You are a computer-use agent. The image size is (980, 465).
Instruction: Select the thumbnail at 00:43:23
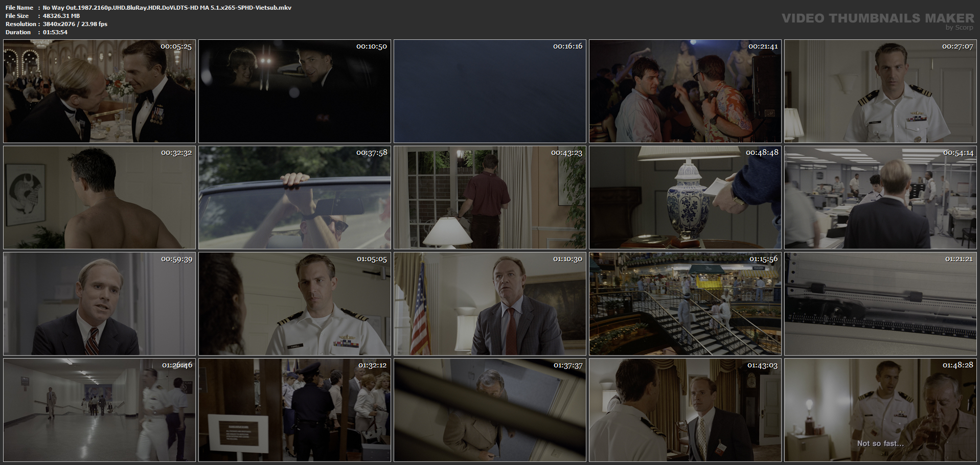coord(490,198)
